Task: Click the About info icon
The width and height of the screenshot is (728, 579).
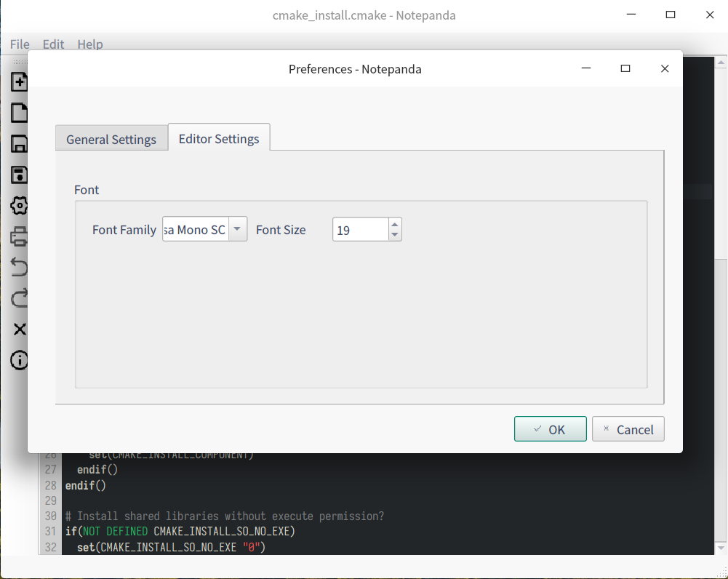Action: [19, 359]
